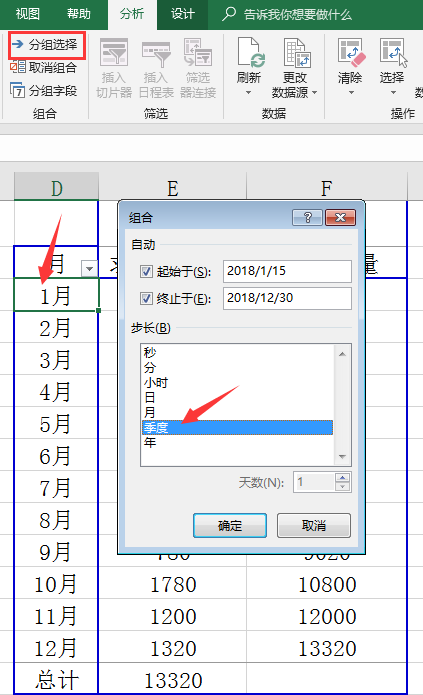This screenshot has width=423, height=695.
Task: Decrease 天数 with spinner down arrow
Action: 343,487
